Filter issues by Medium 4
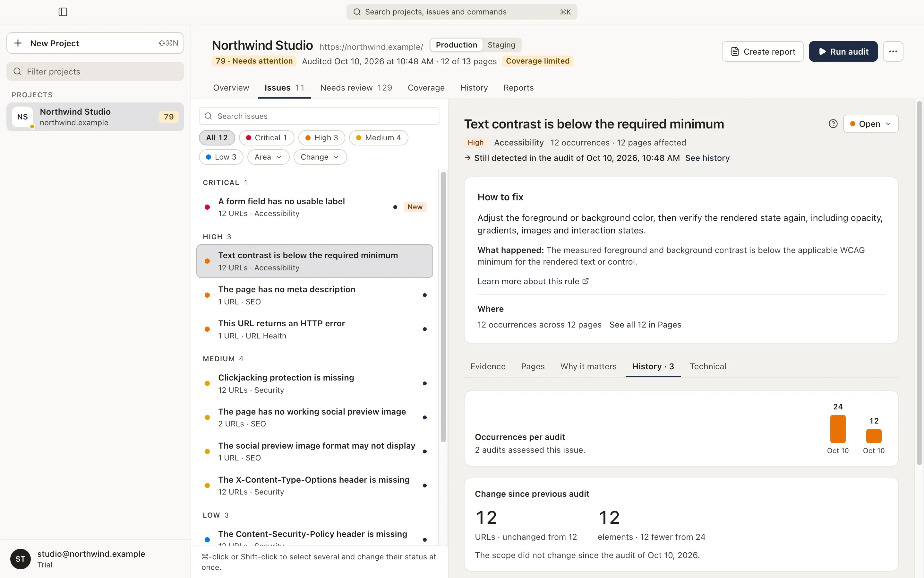 pyautogui.click(x=378, y=138)
